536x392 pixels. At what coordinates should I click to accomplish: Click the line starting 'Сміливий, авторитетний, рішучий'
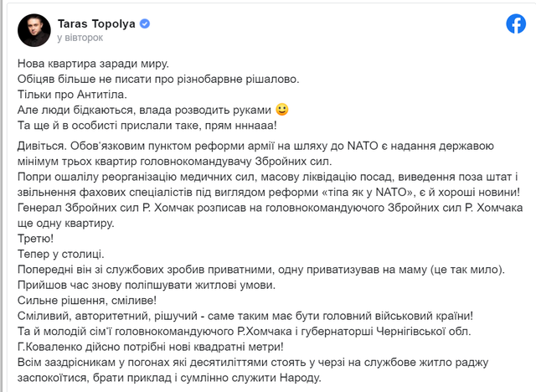pos(245,316)
